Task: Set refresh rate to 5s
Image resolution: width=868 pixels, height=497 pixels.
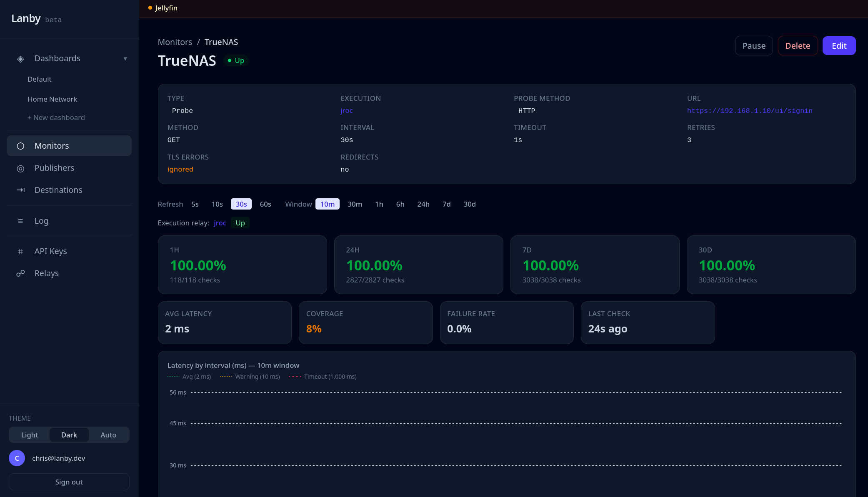Action: point(195,204)
